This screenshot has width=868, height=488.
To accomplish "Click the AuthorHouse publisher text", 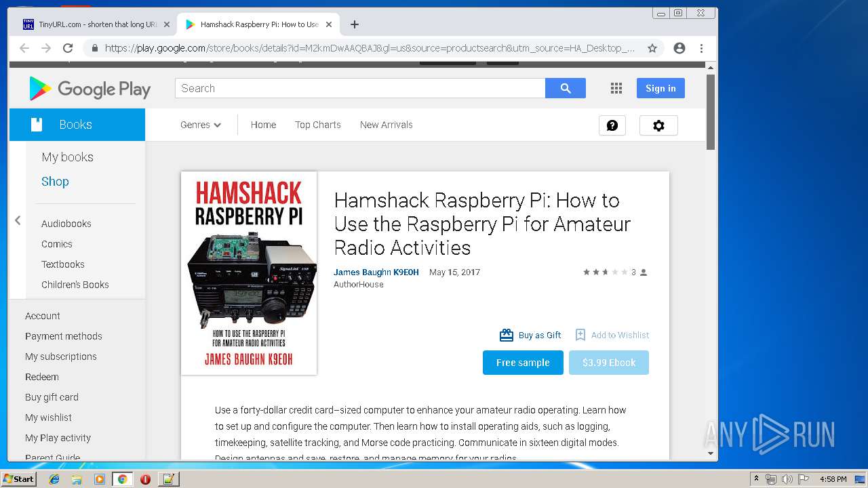I will point(358,285).
